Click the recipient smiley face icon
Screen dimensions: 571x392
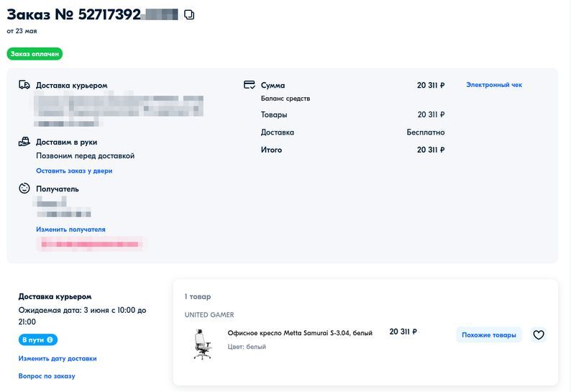click(24, 188)
